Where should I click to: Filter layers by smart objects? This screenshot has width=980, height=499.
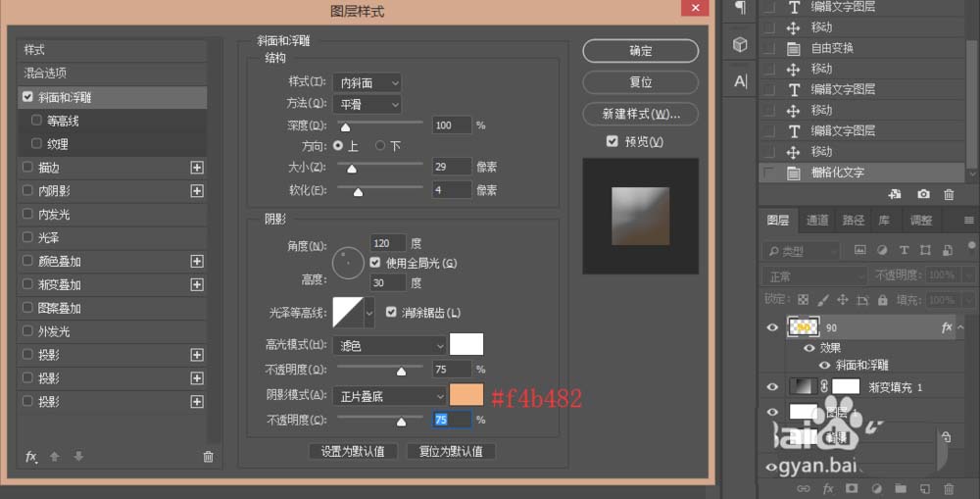click(x=948, y=250)
